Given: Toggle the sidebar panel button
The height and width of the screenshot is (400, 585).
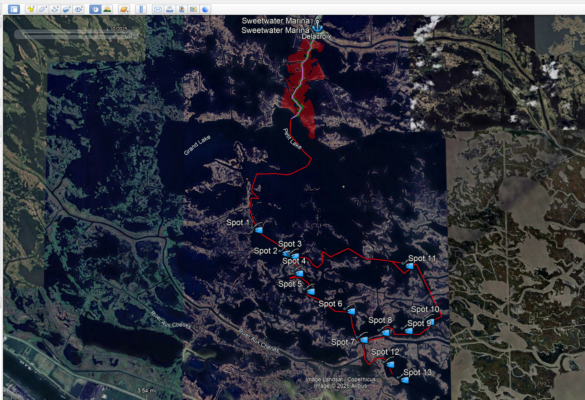Looking at the screenshot, I should tap(14, 9).
